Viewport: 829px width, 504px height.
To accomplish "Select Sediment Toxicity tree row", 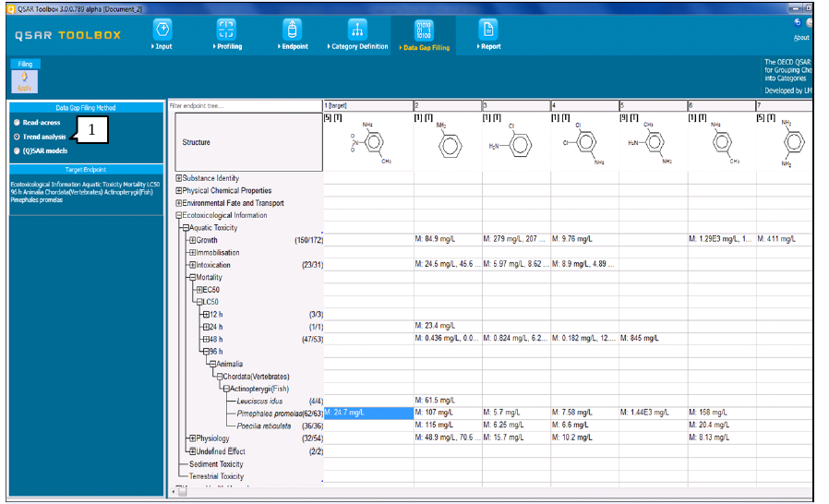I will 216,464.
